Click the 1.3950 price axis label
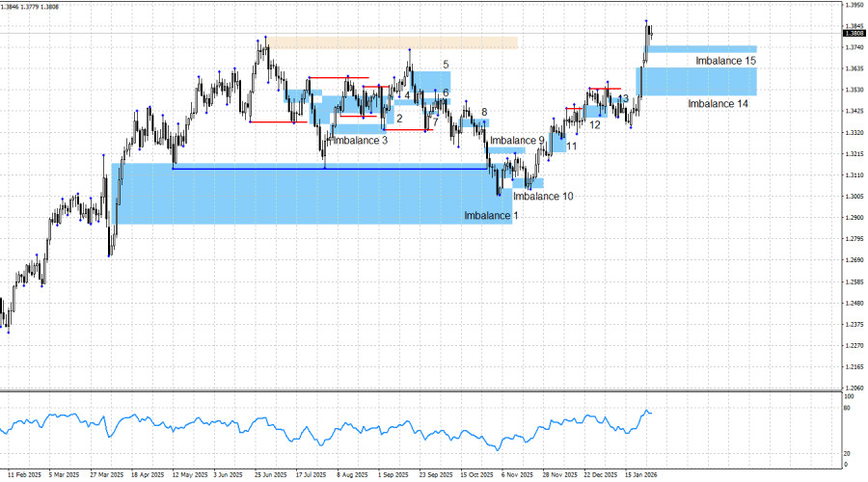 coord(854,5)
